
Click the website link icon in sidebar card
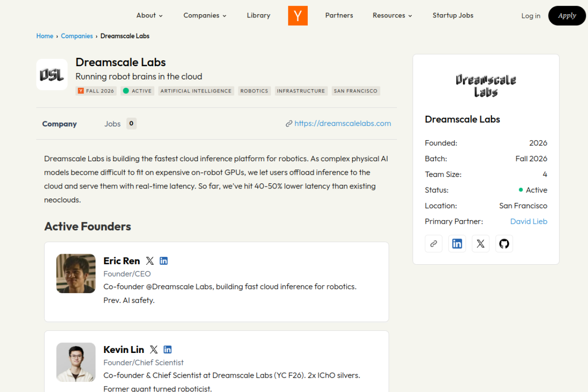pyautogui.click(x=434, y=244)
